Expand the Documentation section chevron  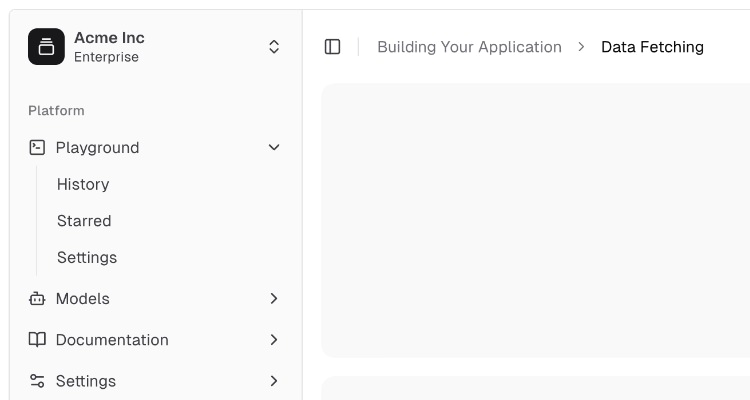274,340
